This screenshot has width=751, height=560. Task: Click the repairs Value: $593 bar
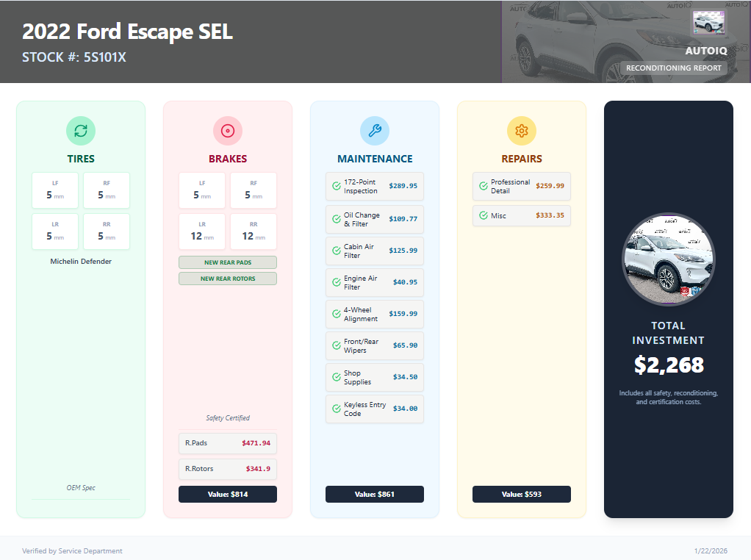522,494
